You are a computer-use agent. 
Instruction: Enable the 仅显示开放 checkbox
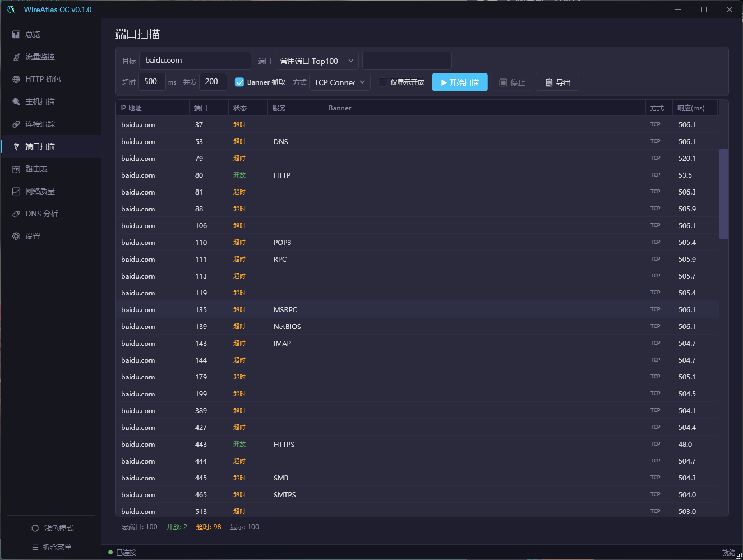[x=383, y=82]
